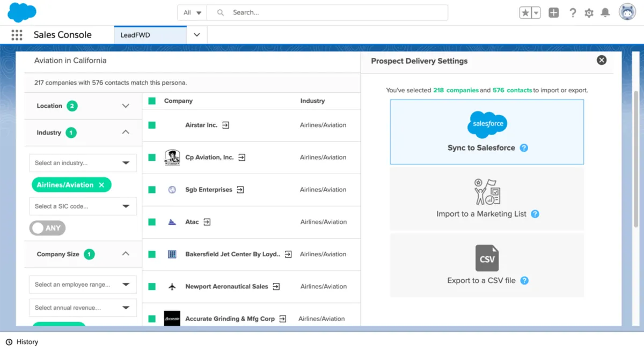Screen dimensions: 644x350
Task: Open Accurate Grinding & Mfg Corp arrow icon
Action: (x=283, y=319)
